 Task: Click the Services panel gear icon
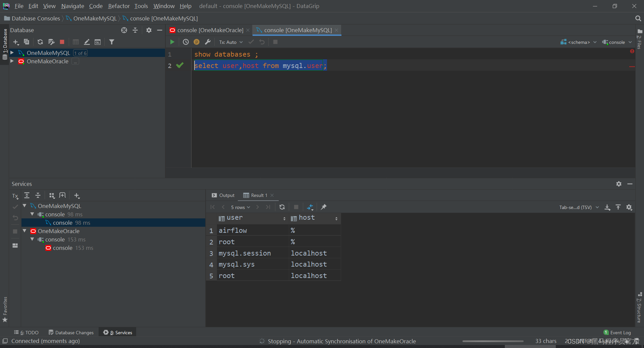pyautogui.click(x=619, y=184)
